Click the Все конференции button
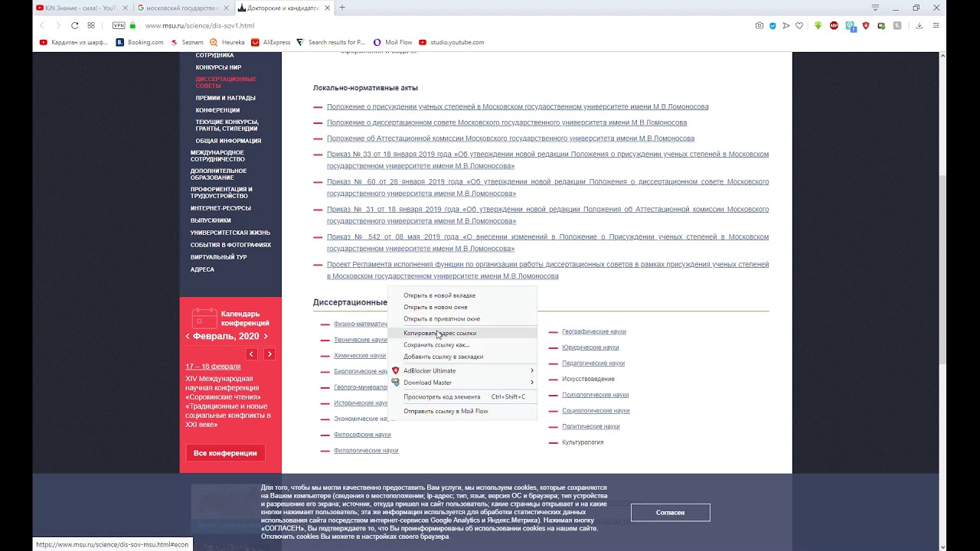 225,453
